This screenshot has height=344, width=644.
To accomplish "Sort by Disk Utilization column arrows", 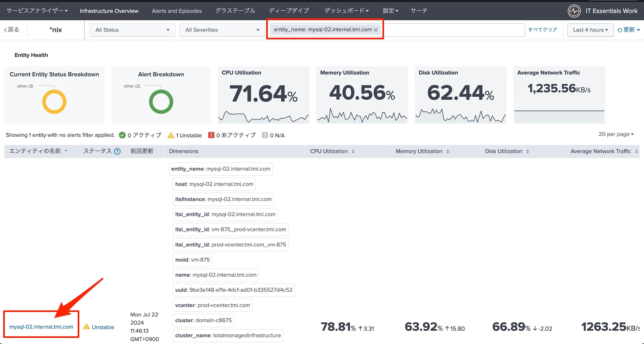I will (527, 151).
